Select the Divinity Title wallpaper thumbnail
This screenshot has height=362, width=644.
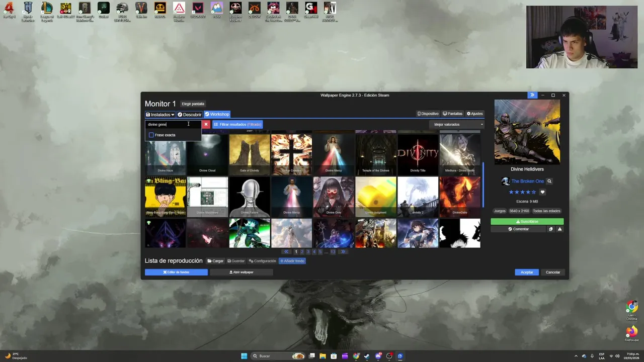[418, 154]
